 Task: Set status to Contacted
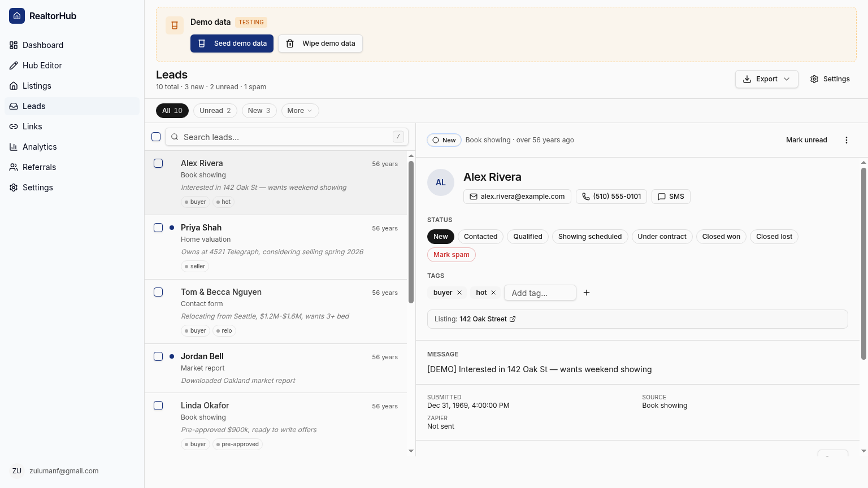(x=481, y=237)
